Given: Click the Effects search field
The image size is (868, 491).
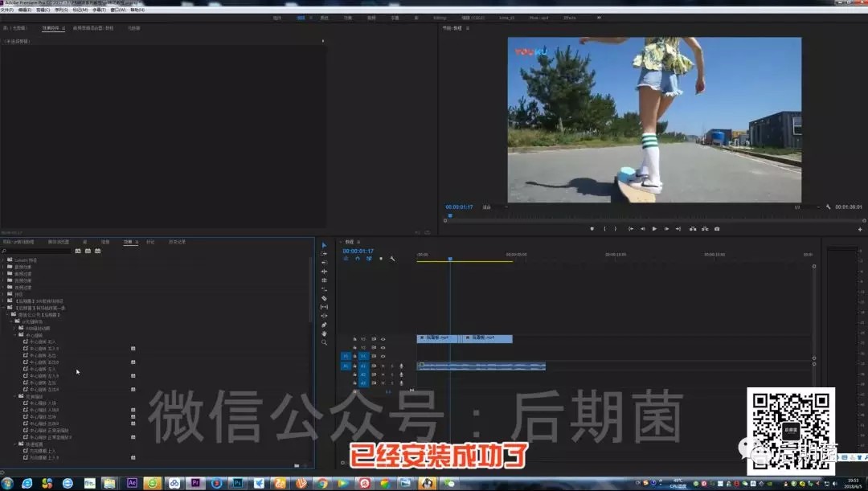Looking at the screenshot, I should pos(38,252).
